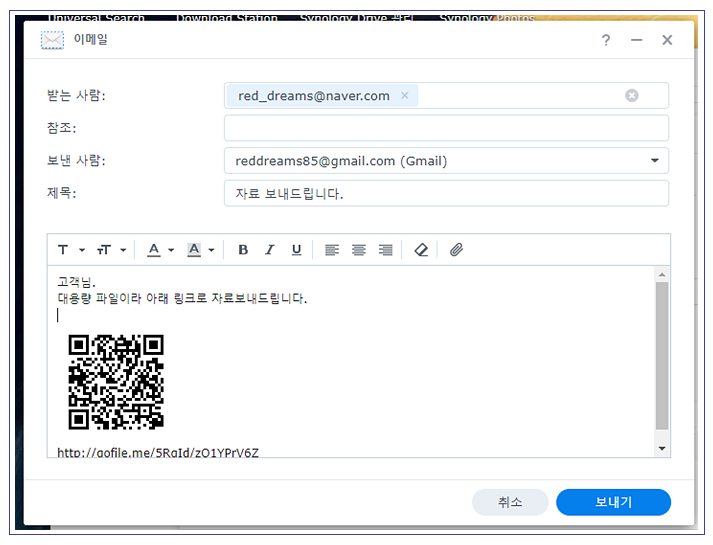
Task: Center align text
Action: pos(359,250)
